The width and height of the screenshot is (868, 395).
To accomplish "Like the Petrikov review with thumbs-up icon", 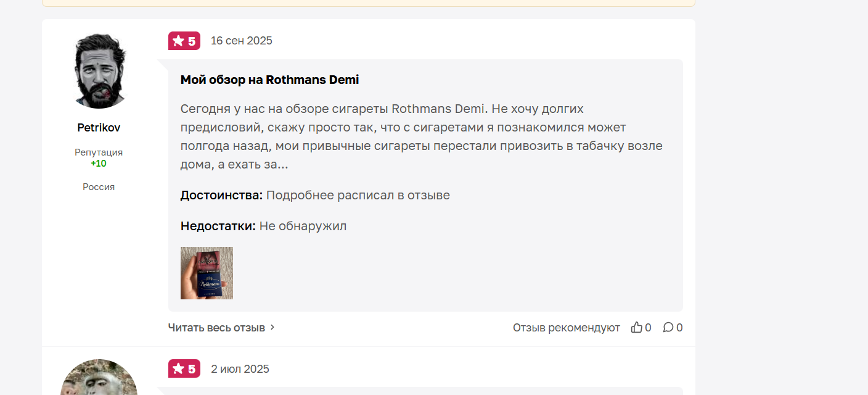I will coord(637,328).
